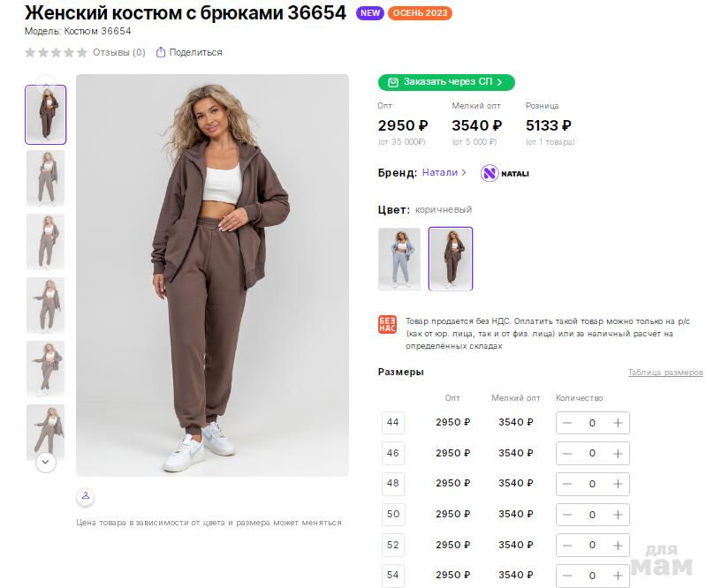Click the hanger icon below product photo
The height and width of the screenshot is (588, 706).
[85, 496]
